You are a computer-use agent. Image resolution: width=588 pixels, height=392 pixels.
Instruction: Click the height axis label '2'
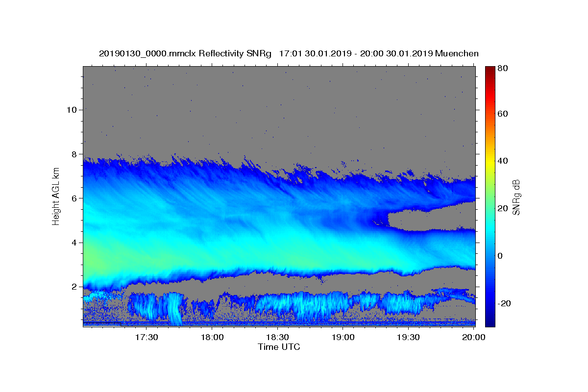74,287
